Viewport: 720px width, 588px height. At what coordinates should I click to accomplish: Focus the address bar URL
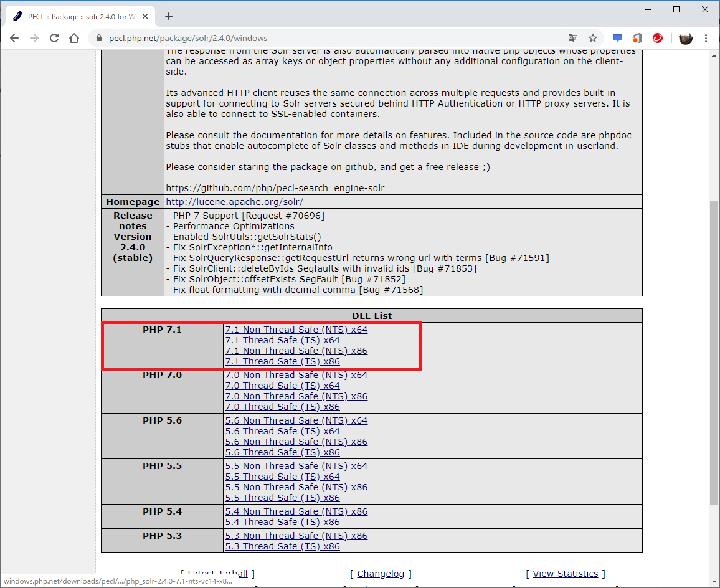click(188, 38)
